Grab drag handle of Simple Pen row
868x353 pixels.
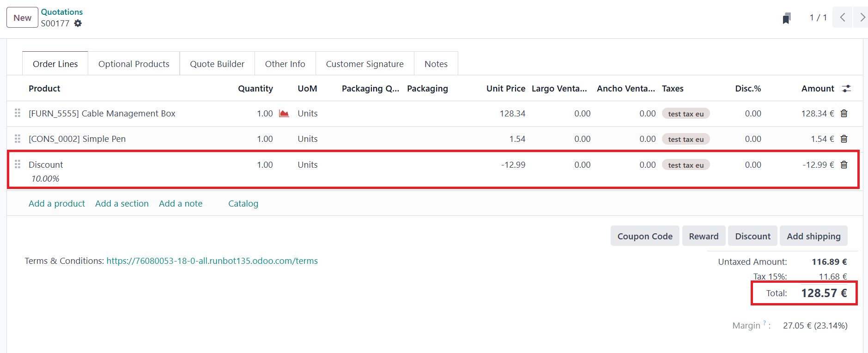coord(18,139)
